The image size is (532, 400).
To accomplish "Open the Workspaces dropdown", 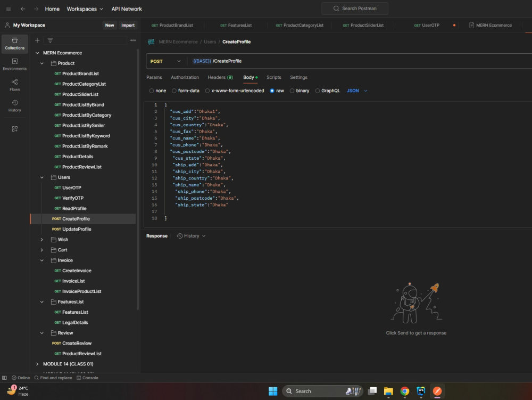I will [x=85, y=9].
